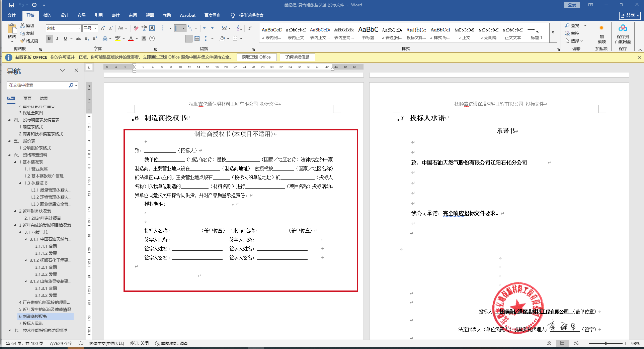
Task: Collapse the 1.3 体系证书 heading
Action: pyautogui.click(x=20, y=183)
